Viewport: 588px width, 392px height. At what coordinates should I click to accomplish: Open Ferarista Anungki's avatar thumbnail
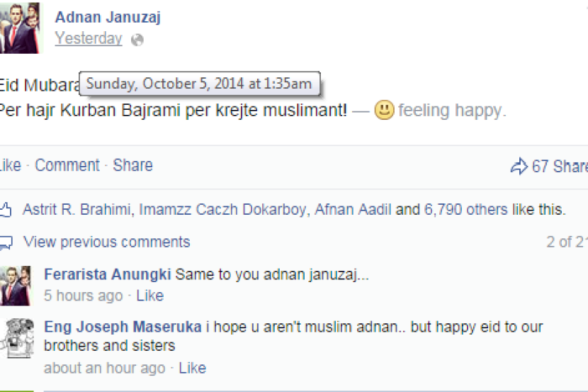pos(16,286)
